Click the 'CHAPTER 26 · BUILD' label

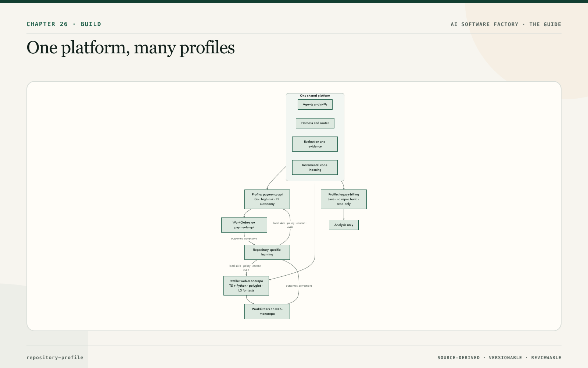(64, 24)
